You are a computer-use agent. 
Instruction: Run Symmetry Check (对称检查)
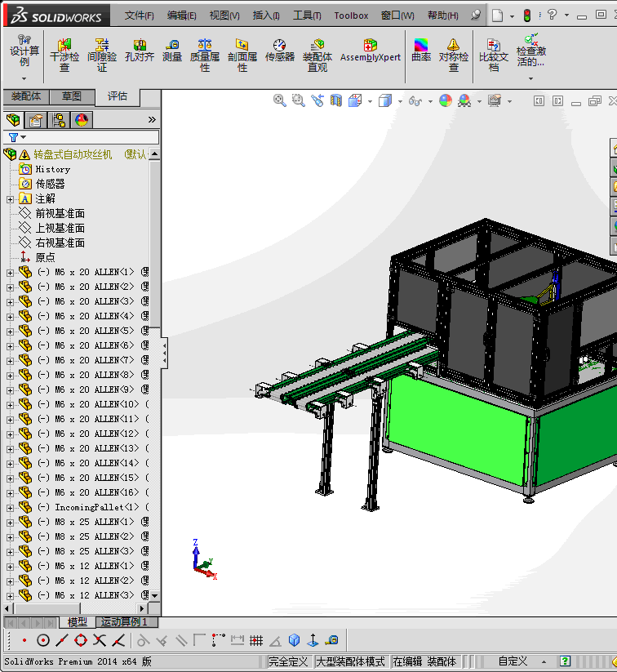pyautogui.click(x=453, y=55)
